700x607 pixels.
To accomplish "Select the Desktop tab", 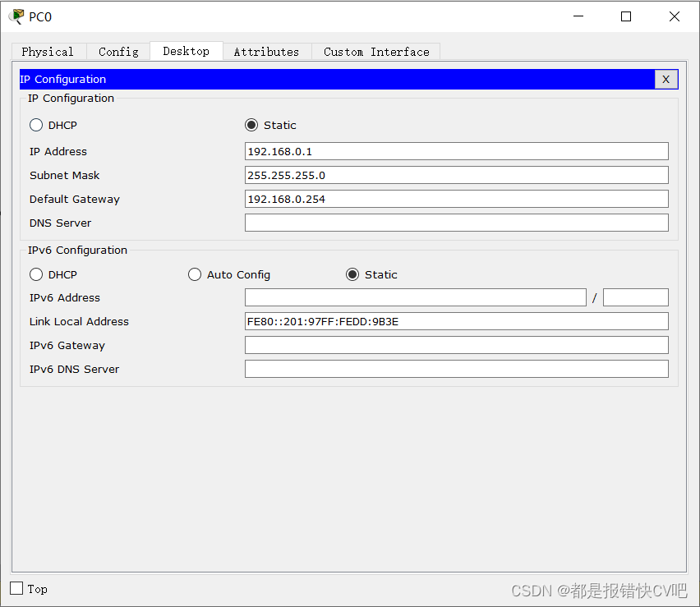I will click(186, 51).
